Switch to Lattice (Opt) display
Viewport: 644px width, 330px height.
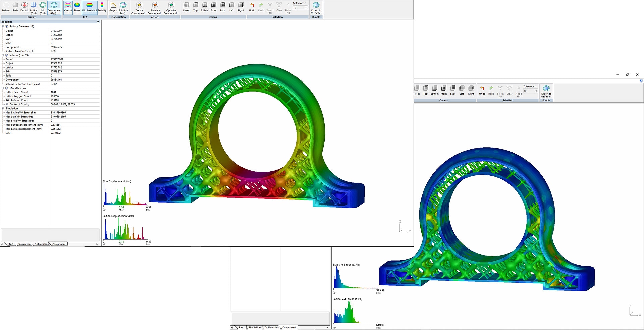click(x=34, y=7)
